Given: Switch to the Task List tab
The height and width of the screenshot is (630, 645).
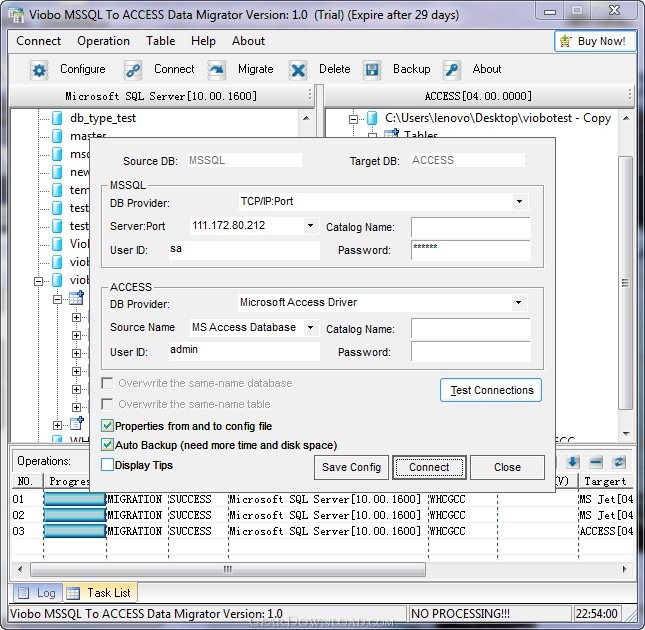Looking at the screenshot, I should coord(100,593).
